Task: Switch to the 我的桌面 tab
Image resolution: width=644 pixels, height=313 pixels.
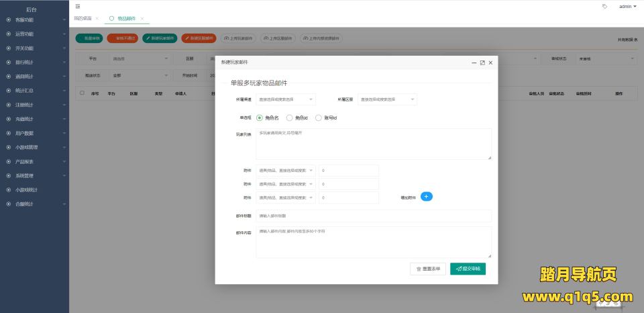Action: pos(84,19)
